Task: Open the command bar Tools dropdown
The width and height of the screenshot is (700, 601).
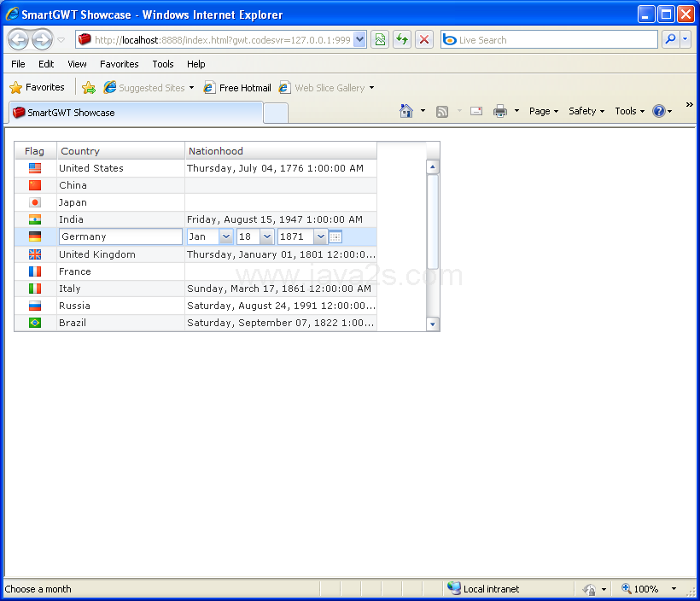Action: tap(629, 111)
